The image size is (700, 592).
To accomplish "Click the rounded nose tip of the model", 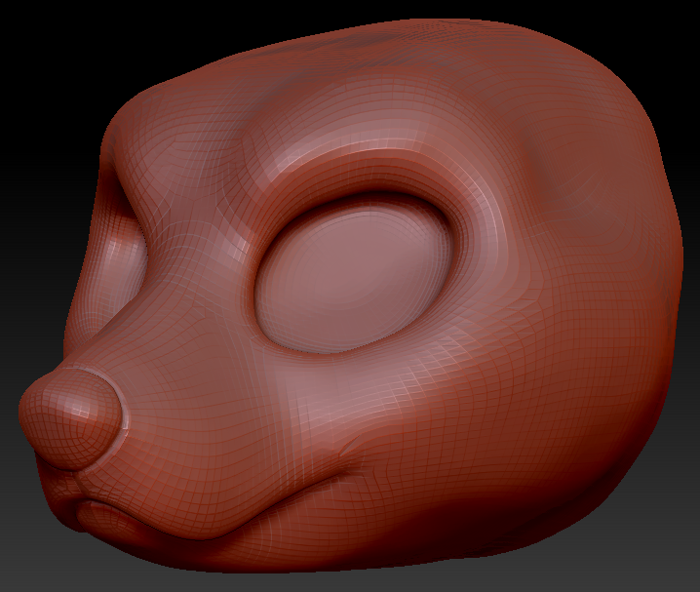I will click(x=71, y=417).
